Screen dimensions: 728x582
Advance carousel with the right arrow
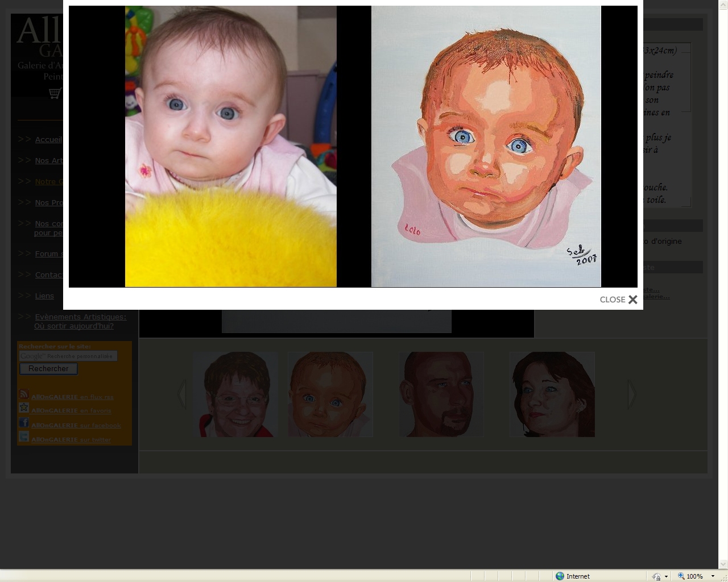click(631, 394)
